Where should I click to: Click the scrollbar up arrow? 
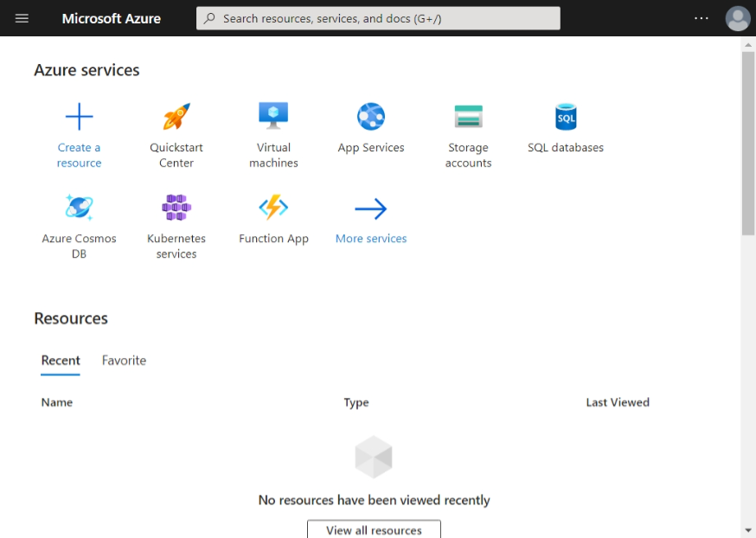pyautogui.click(x=748, y=45)
